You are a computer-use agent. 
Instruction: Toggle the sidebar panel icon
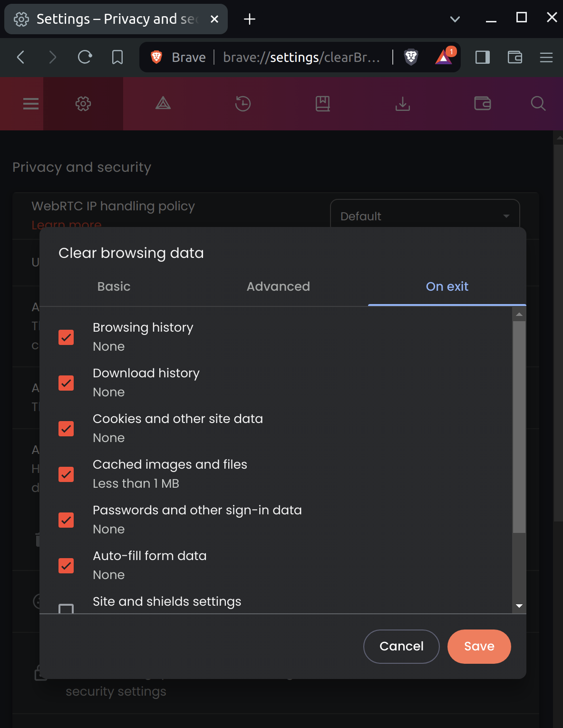483,58
